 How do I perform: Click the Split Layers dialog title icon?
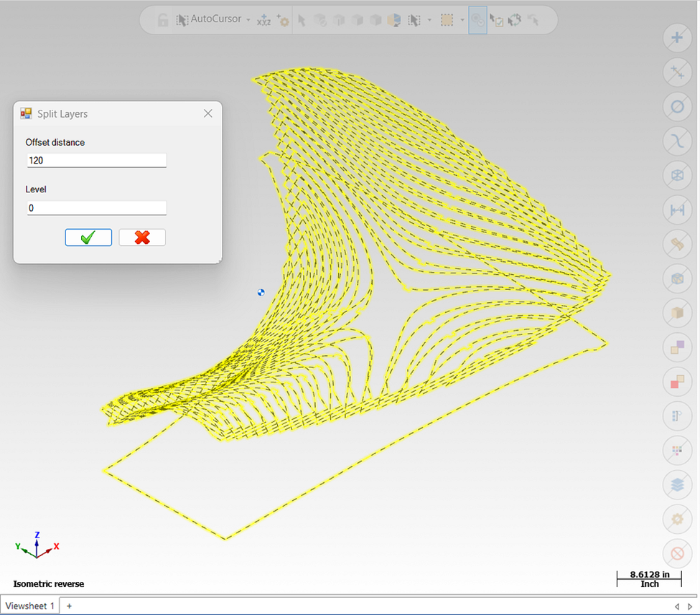coord(26,113)
